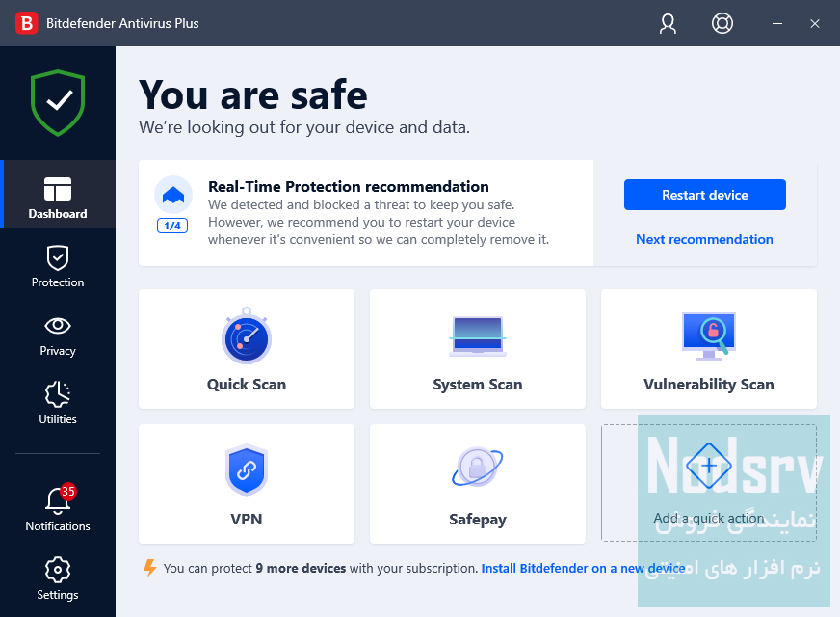Click the green shield status icon
The image size is (840, 617).
click(58, 102)
